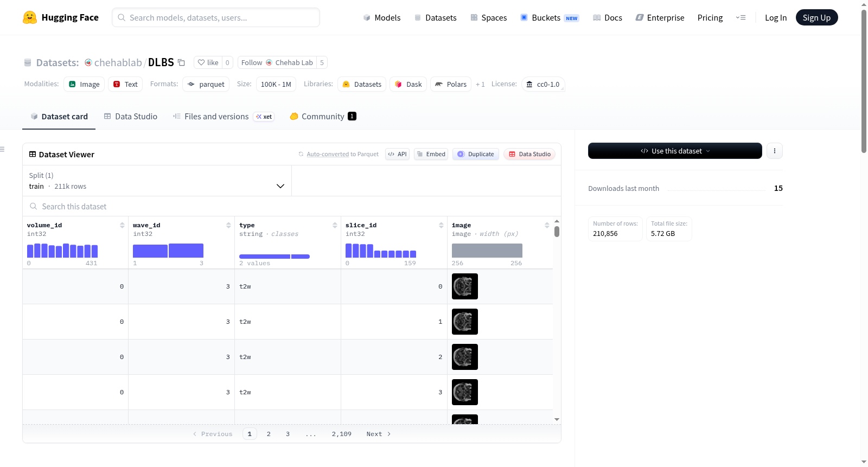Click Next page in pagination

click(x=379, y=434)
